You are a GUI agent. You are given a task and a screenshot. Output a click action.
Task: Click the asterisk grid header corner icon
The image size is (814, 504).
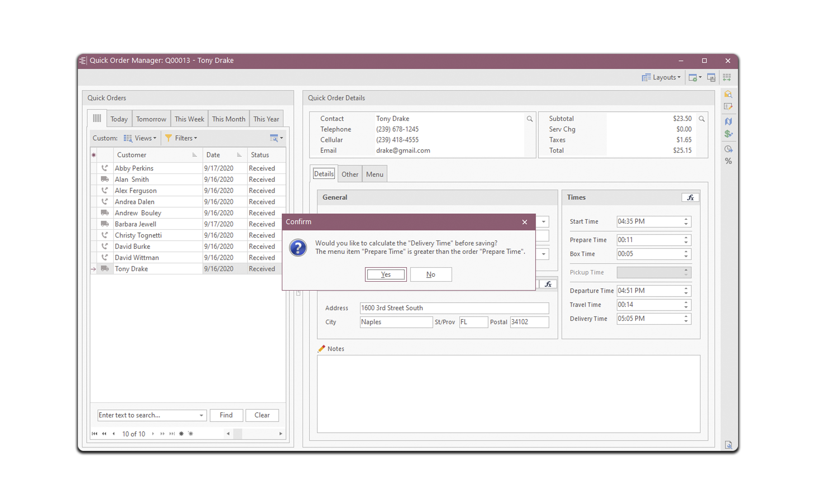pyautogui.click(x=94, y=155)
